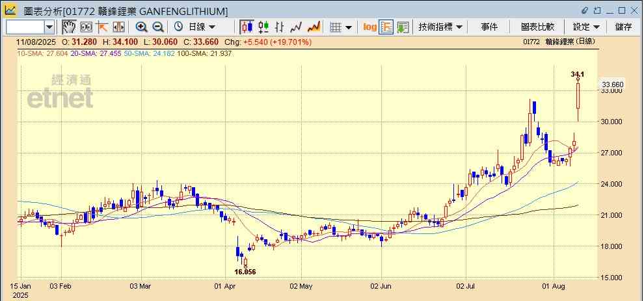644x301 pixels.
Task: Focus the stock code input field
Action: pyautogui.click(x=25, y=27)
